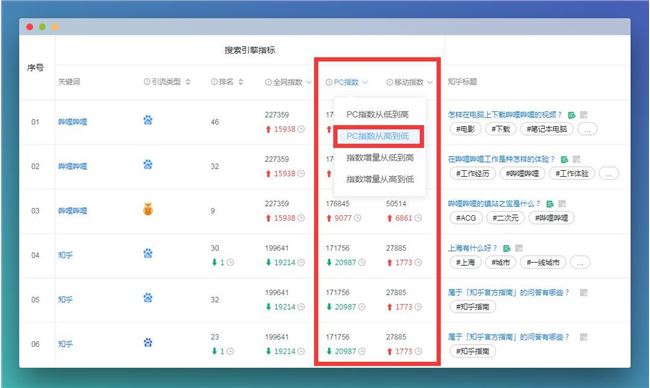Toggle sort arrows on 排名 column

[x=241, y=82]
